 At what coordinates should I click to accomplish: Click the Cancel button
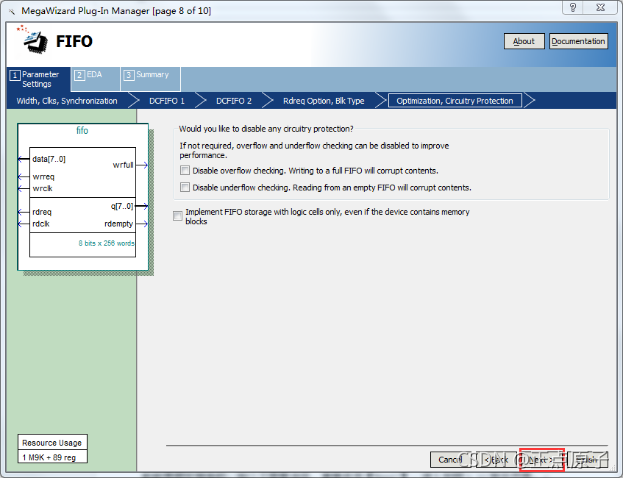point(450,460)
